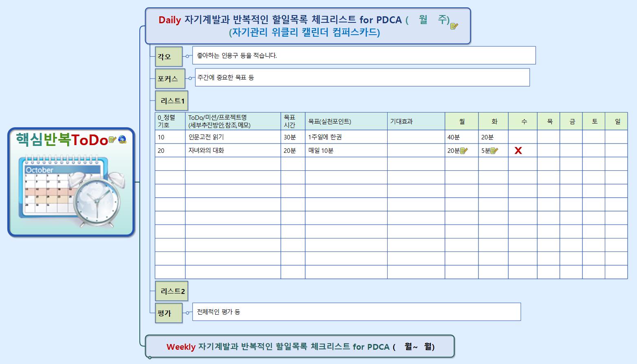Select the October calendar clock image
The image size is (637, 364).
click(71, 190)
